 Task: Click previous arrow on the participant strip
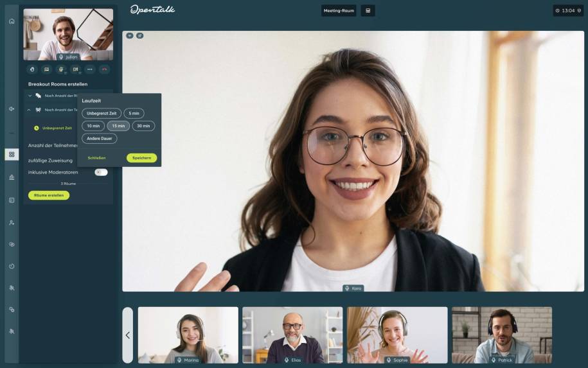(127, 335)
